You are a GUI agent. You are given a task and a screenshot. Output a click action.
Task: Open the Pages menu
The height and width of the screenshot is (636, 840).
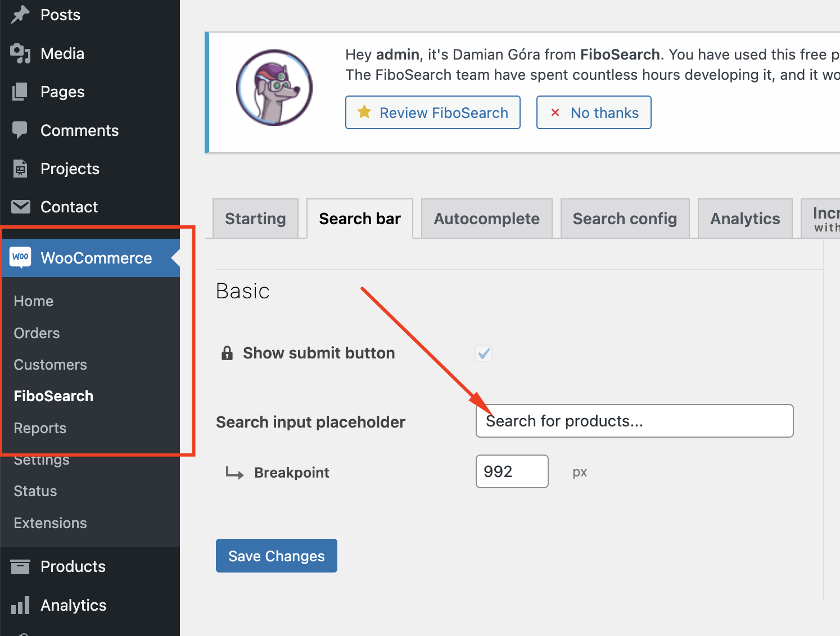click(x=90, y=92)
